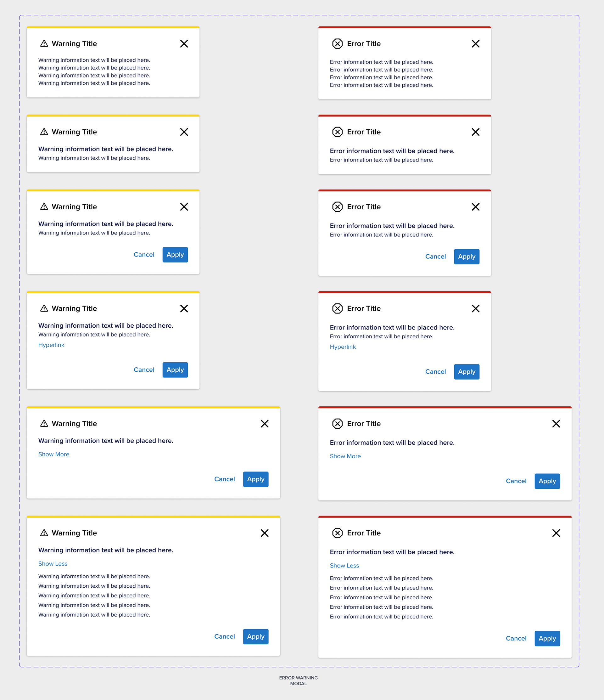Close the warning modal with buttons but no link
The height and width of the screenshot is (700, 604).
(184, 207)
